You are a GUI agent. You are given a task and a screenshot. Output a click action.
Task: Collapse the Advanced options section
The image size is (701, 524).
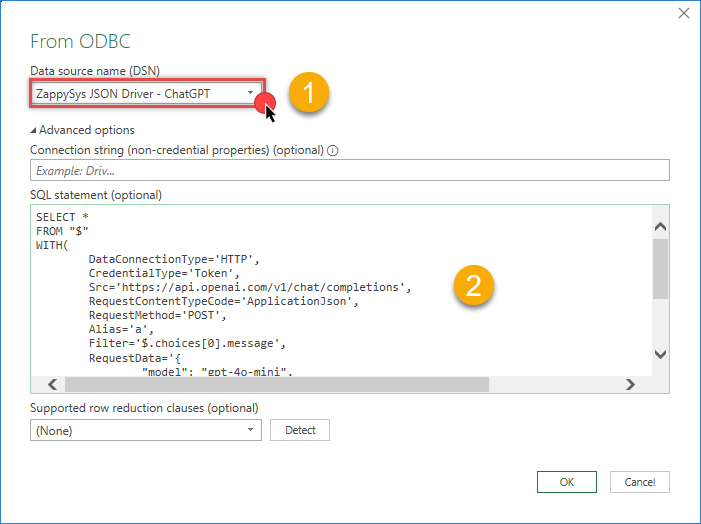point(82,130)
